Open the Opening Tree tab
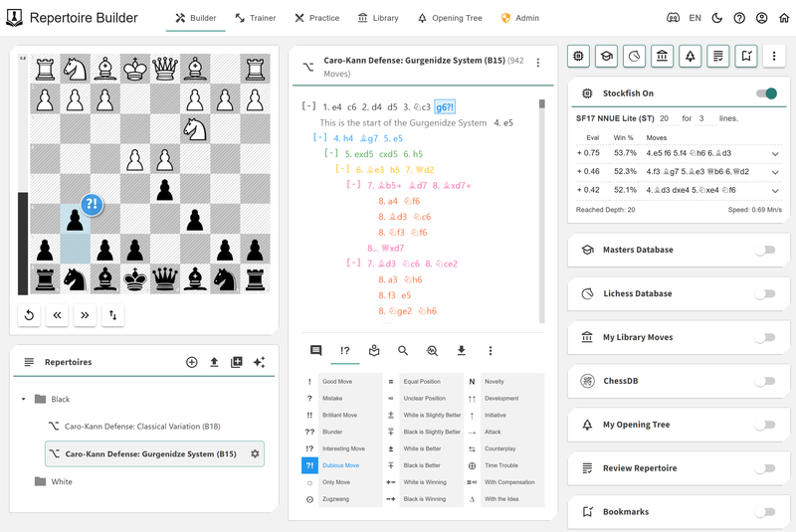Screen dimensions: 796x532 [450, 18]
